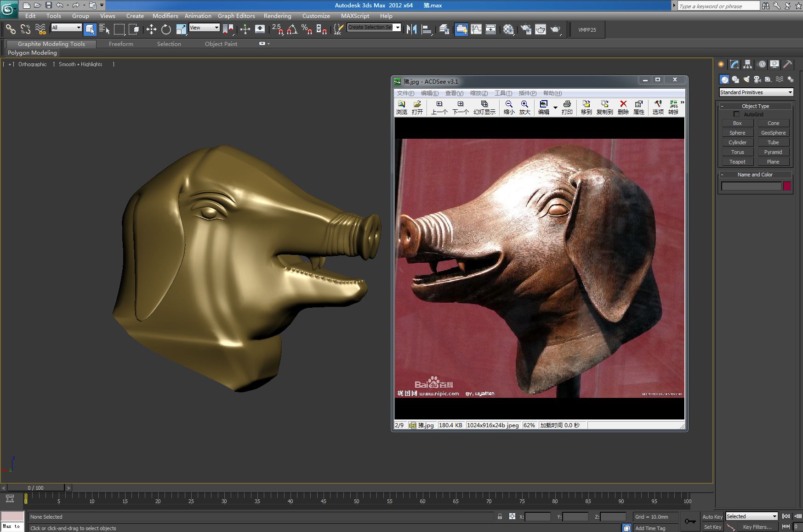
Task: Open the selection filter All dropdown
Action: click(66, 28)
